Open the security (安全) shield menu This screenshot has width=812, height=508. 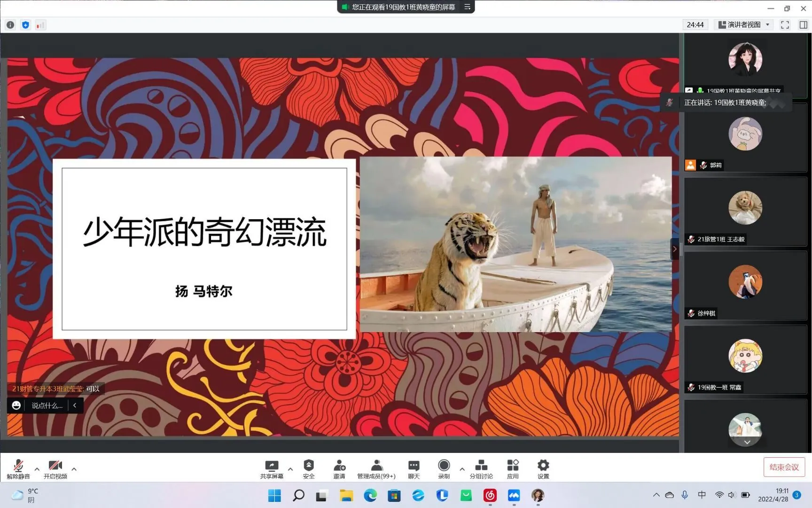pyautogui.click(x=309, y=468)
